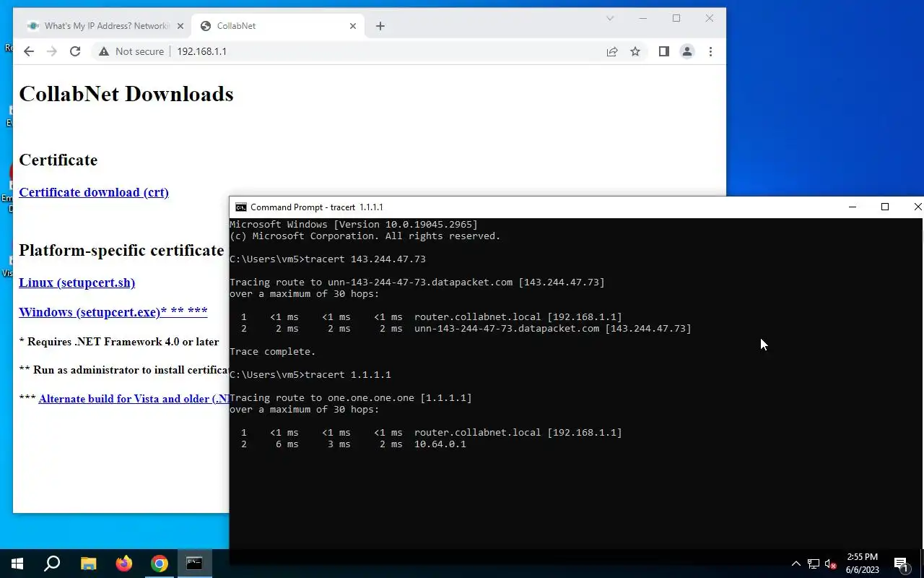The width and height of the screenshot is (924, 578).
Task: Close the What's My IP Address tab
Action: point(180,26)
